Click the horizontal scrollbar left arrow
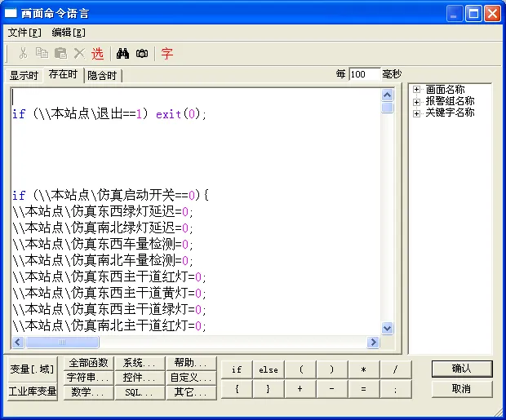 [18, 342]
